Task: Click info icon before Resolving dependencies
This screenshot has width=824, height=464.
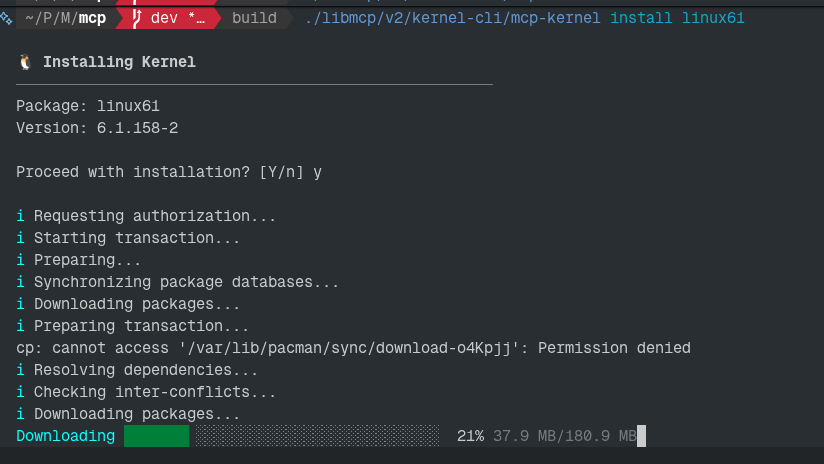Action: [20, 370]
